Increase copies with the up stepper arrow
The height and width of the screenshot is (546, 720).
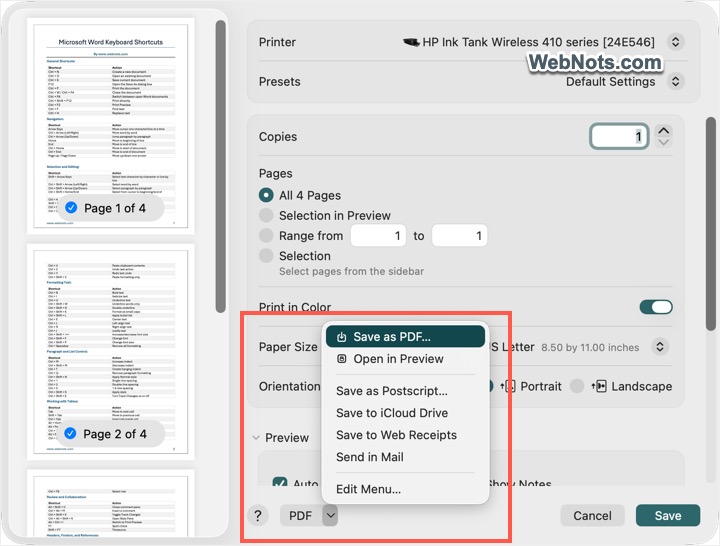click(664, 130)
